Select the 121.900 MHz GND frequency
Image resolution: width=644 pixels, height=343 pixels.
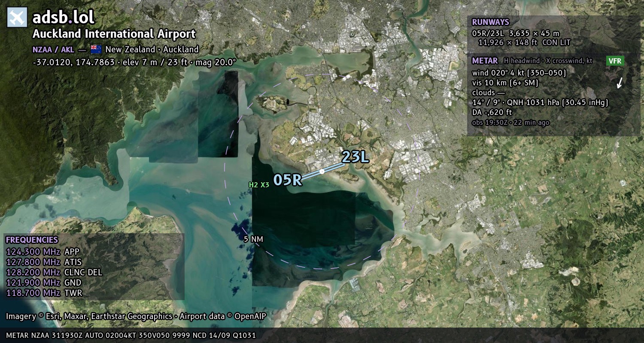click(x=43, y=283)
